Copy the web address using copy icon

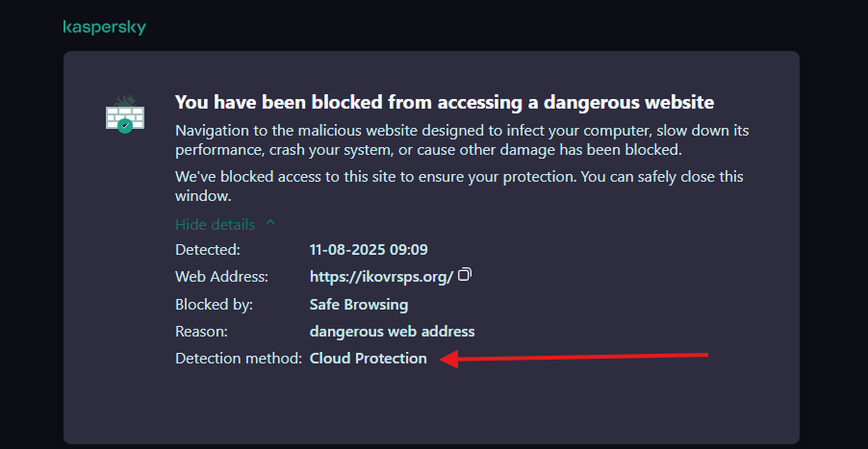[465, 274]
